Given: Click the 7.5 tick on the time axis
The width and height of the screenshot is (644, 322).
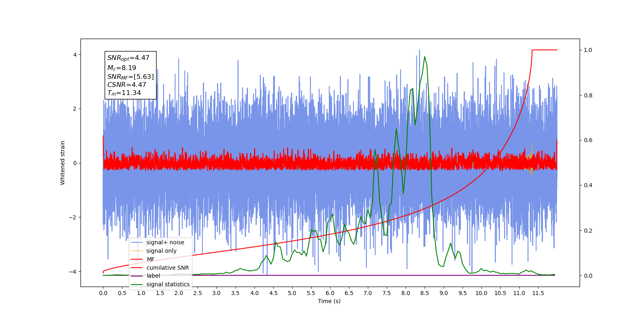Looking at the screenshot, I should 387,293.
